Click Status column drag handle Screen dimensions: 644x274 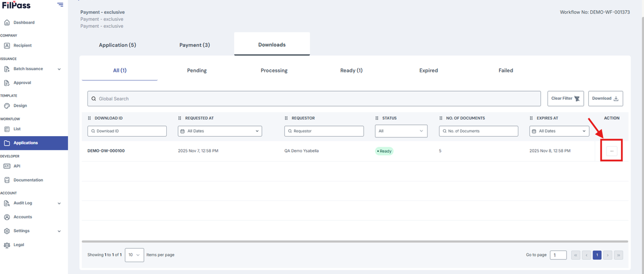377,118
